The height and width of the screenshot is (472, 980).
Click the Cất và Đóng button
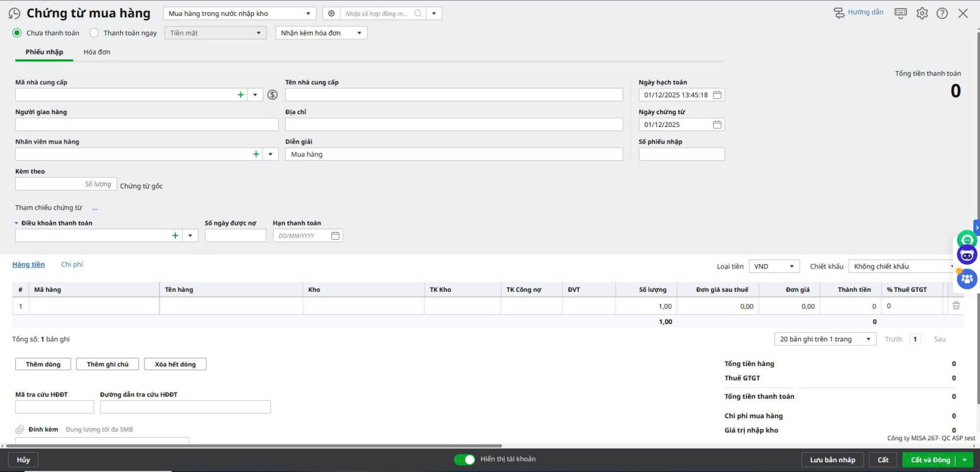[930, 460]
